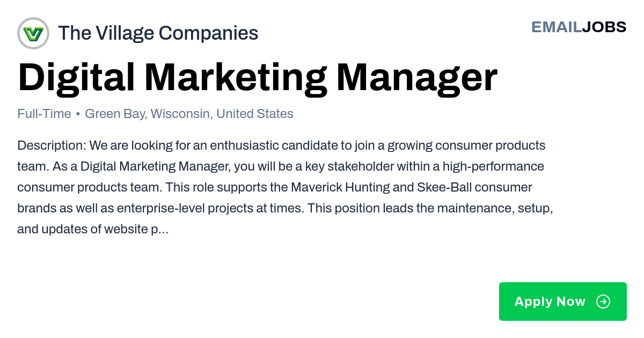The image size is (644, 338).
Task: Click the EMAILJOBS logo
Action: [579, 27]
